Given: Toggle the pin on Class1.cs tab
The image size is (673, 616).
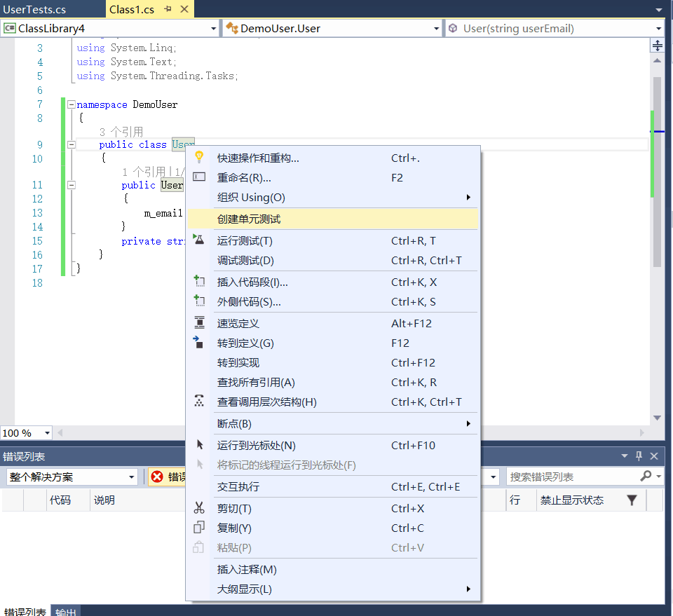Looking at the screenshot, I should click(168, 9).
